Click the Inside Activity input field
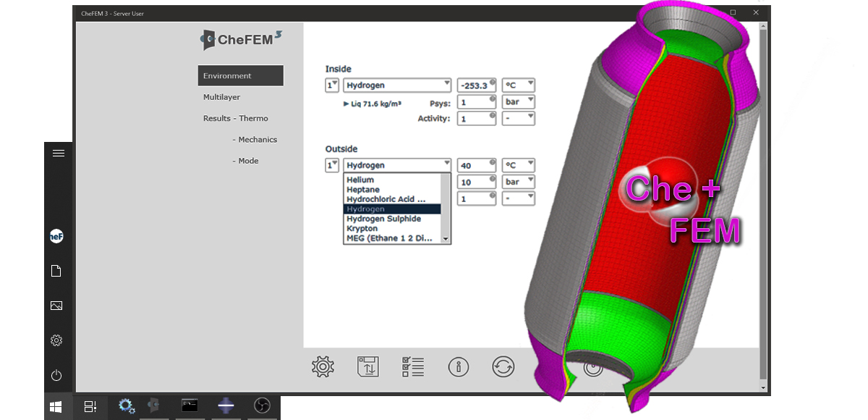 477,119
